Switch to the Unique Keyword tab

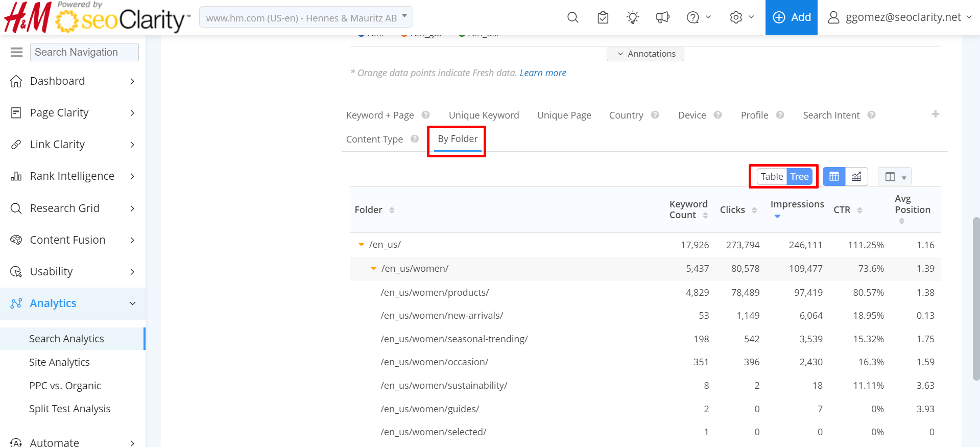(484, 115)
